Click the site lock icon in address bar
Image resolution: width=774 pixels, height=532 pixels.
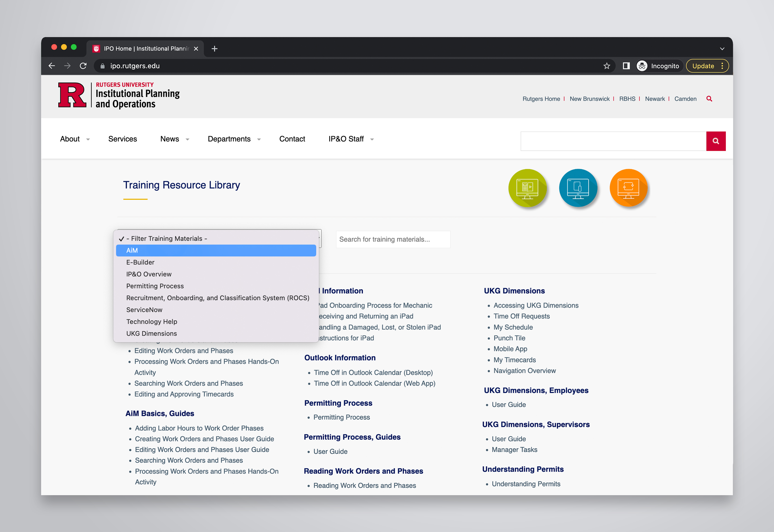(103, 66)
